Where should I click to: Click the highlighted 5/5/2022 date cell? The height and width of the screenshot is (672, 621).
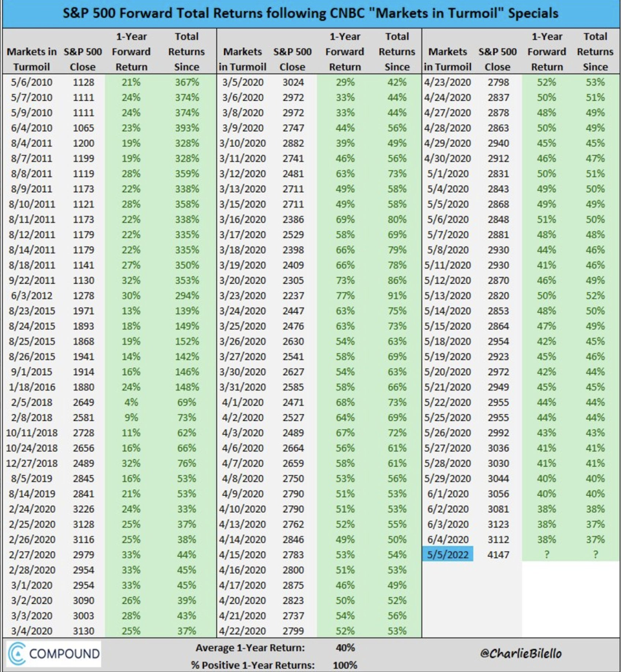[448, 554]
